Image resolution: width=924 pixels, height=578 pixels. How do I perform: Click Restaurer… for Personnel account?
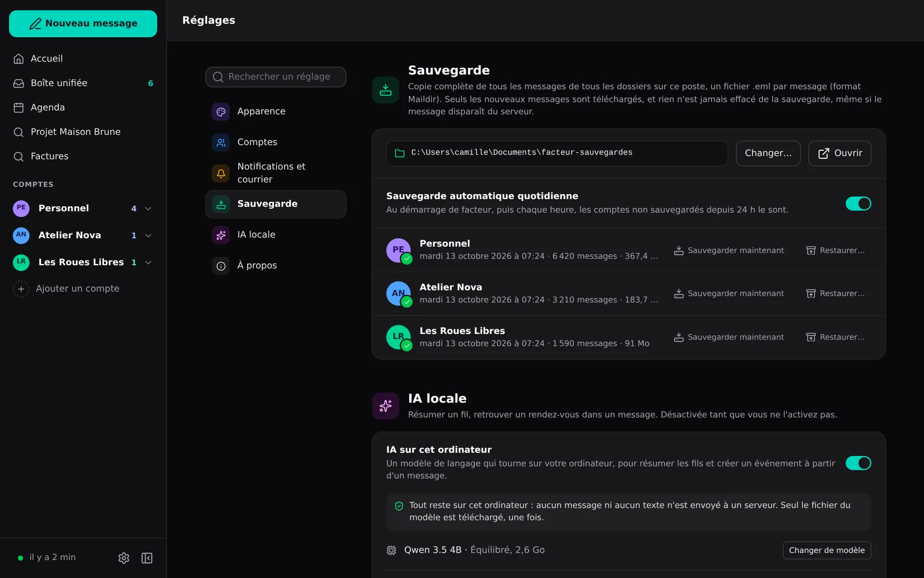click(835, 250)
